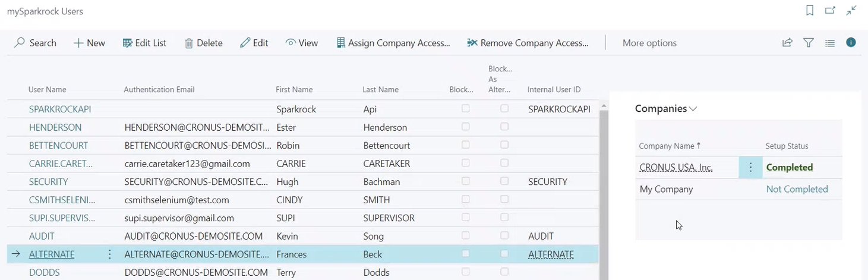Open SUPI.SUPERVIS... user link

pos(62,218)
